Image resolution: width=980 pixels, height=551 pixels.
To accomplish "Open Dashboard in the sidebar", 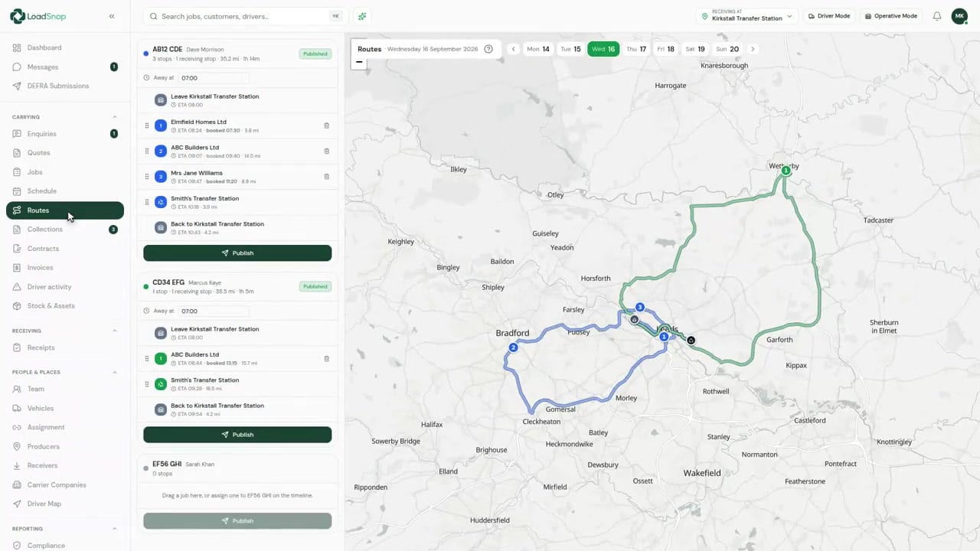I will pyautogui.click(x=65, y=47).
